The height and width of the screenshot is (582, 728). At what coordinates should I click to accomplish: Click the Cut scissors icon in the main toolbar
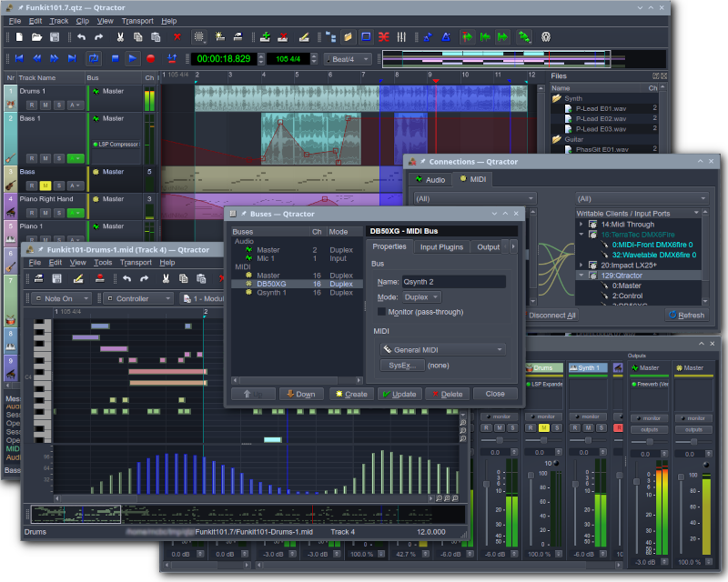[x=120, y=37]
